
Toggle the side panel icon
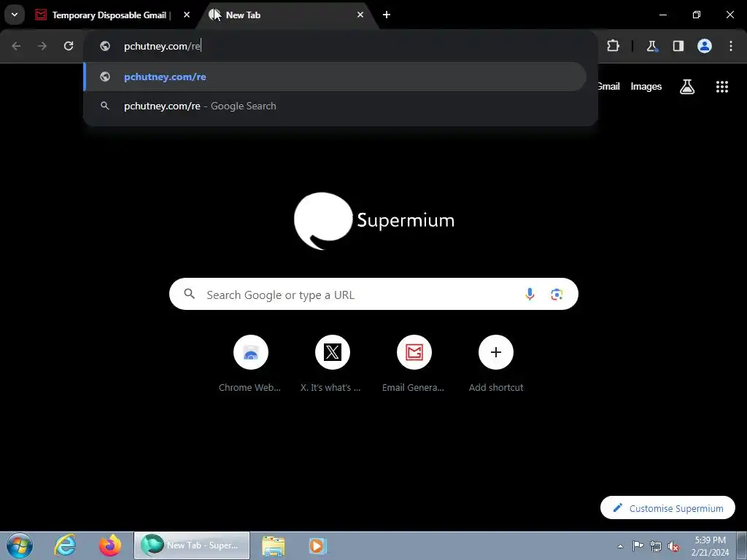tap(678, 46)
